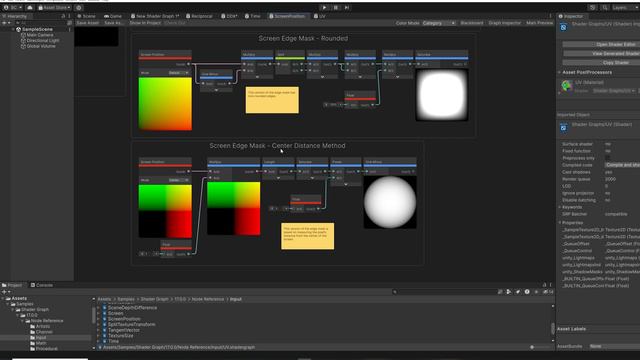The width and height of the screenshot is (640, 360).
Task: Toggle the Blackboard panel
Action: coord(472,23)
